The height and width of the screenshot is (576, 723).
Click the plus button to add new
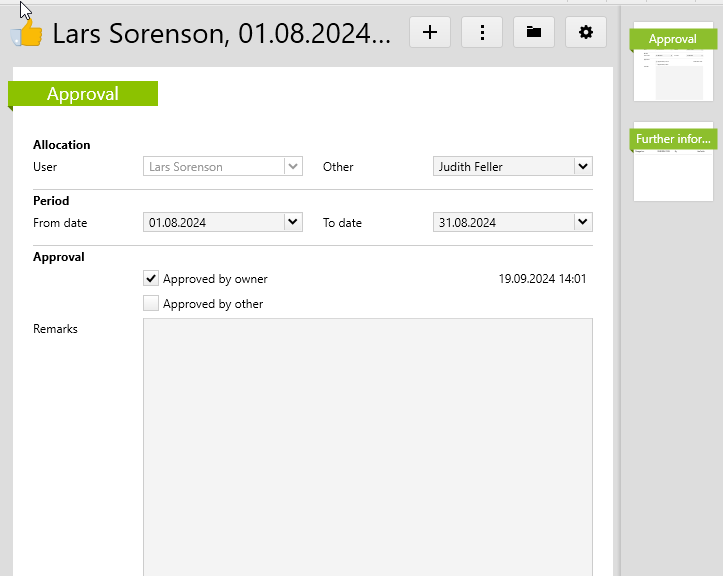430,32
